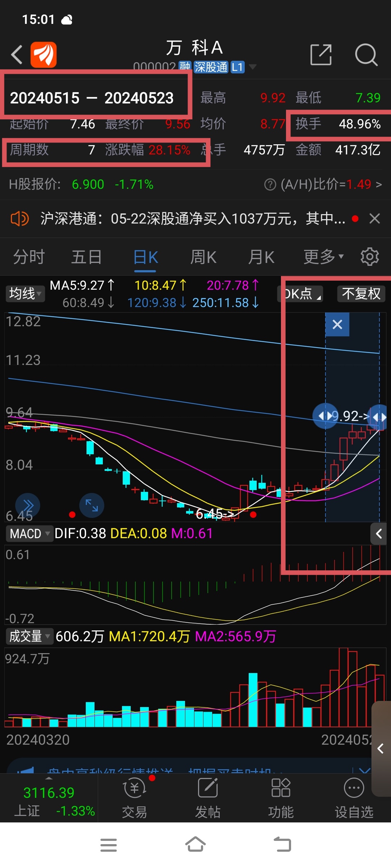Tap the 深股通 tag badge

[x=211, y=67]
